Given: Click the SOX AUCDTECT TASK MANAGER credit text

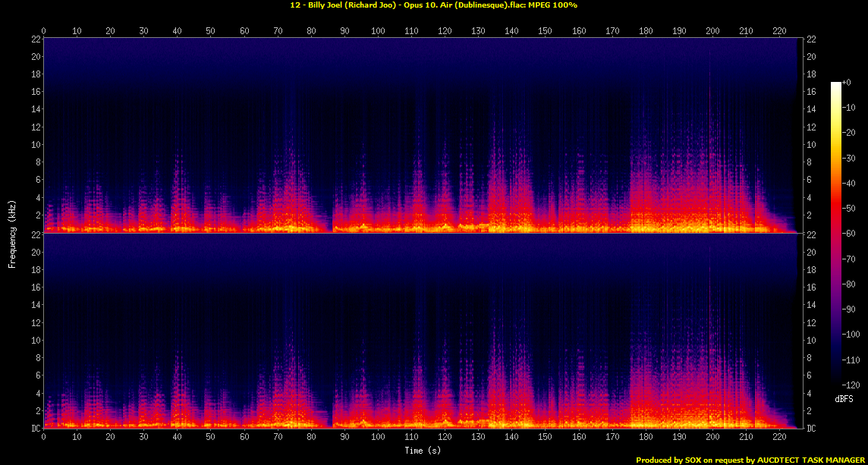Looking at the screenshot, I should (x=750, y=460).
